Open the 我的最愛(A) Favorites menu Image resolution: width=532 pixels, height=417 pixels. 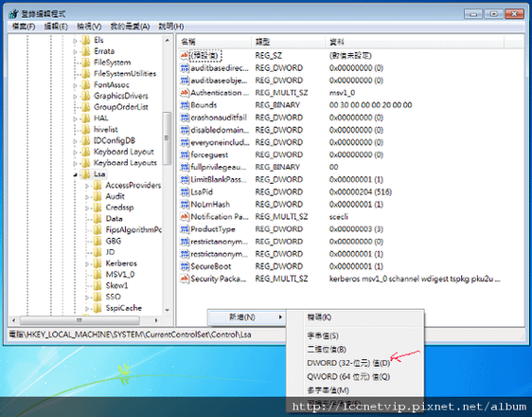pos(130,27)
